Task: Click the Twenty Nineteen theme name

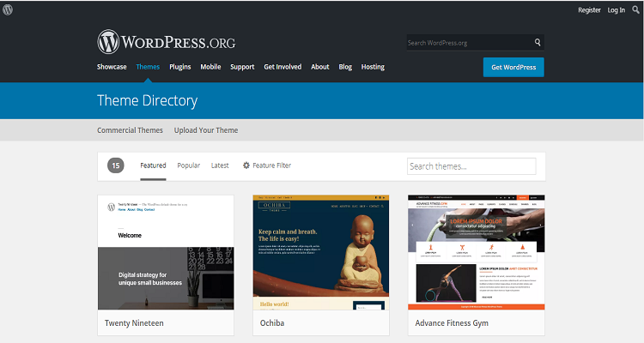Action: pyautogui.click(x=134, y=323)
